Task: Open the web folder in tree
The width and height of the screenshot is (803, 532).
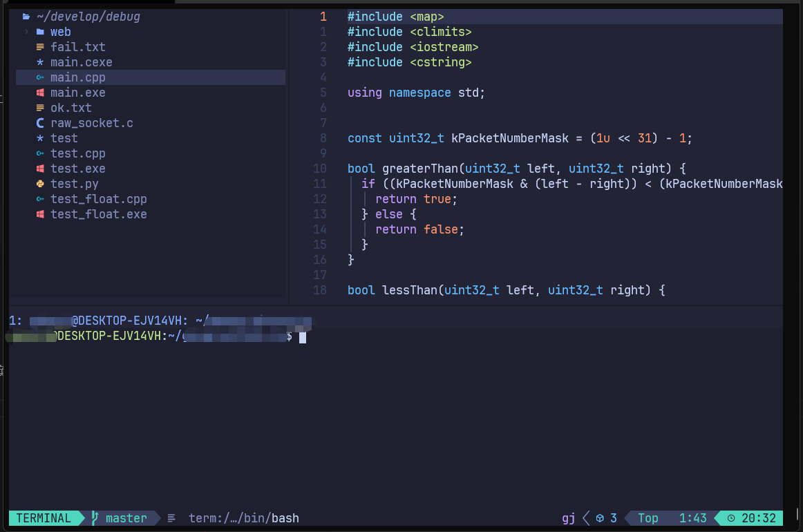Action: [x=61, y=32]
